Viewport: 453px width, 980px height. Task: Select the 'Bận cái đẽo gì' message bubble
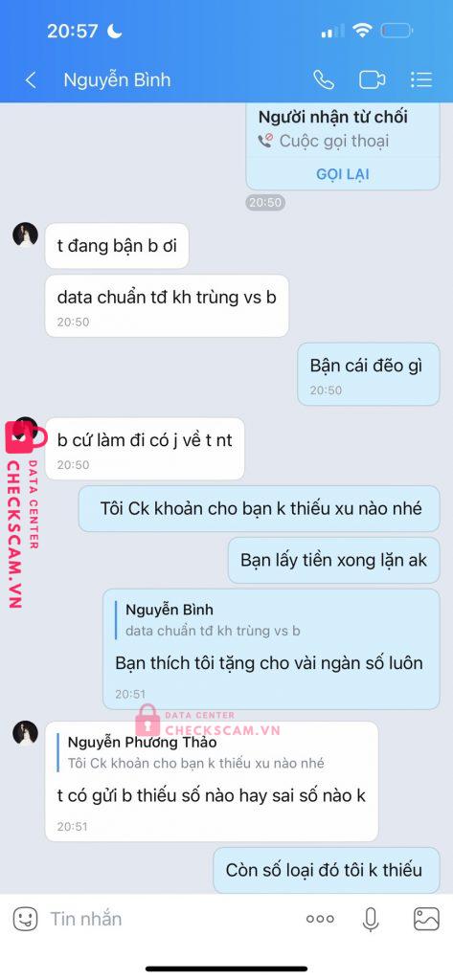click(368, 374)
